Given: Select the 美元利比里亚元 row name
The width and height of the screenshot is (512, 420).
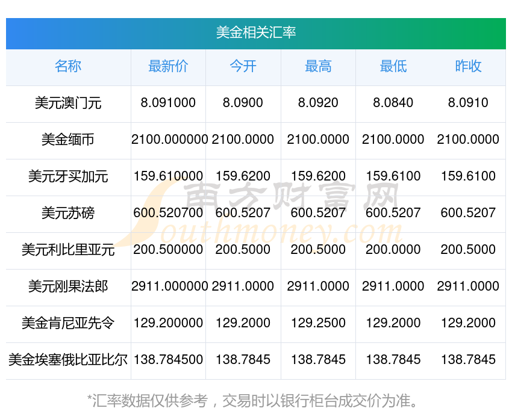Looking at the screenshot, I should coord(68,250).
